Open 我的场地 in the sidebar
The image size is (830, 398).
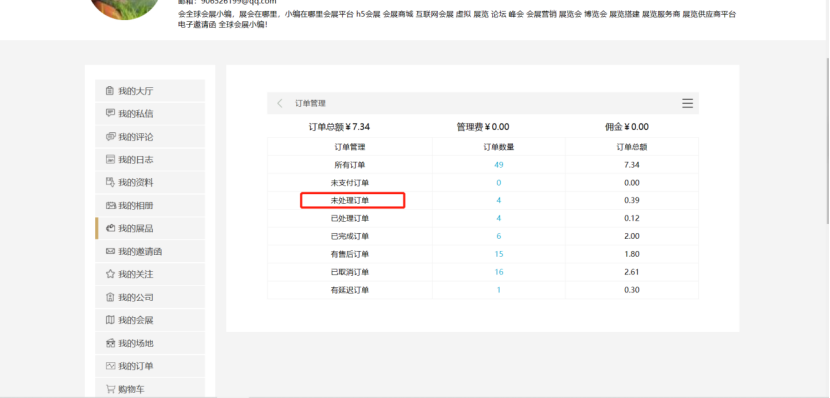tap(150, 343)
